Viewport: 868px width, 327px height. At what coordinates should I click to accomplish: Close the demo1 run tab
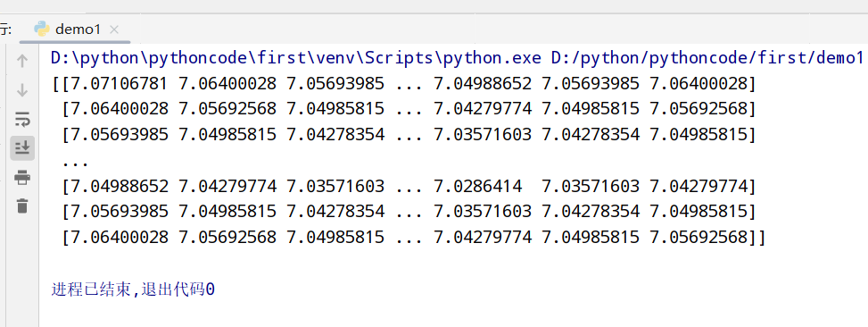114,29
